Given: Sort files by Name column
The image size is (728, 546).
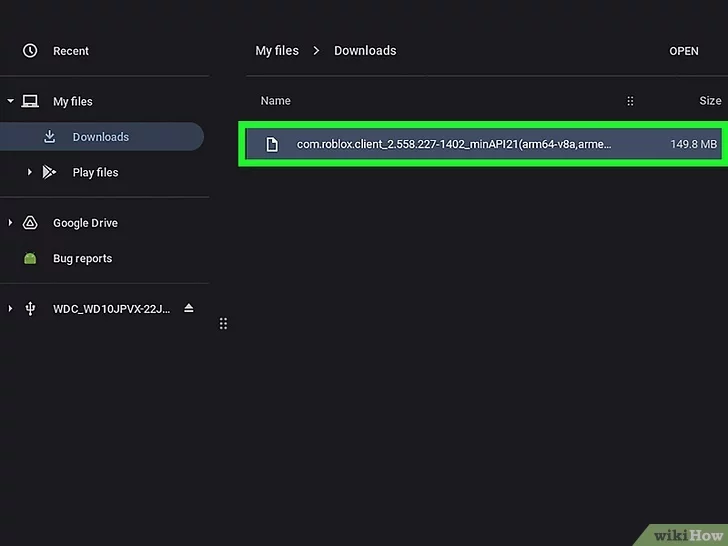Looking at the screenshot, I should pyautogui.click(x=275, y=101).
